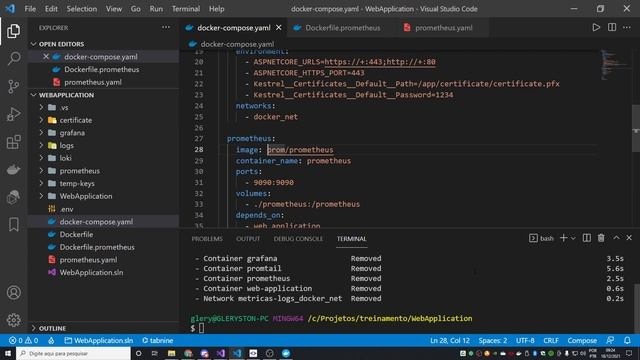Change line endings via CRLF
Screen dimensions: 640x360
(551, 340)
